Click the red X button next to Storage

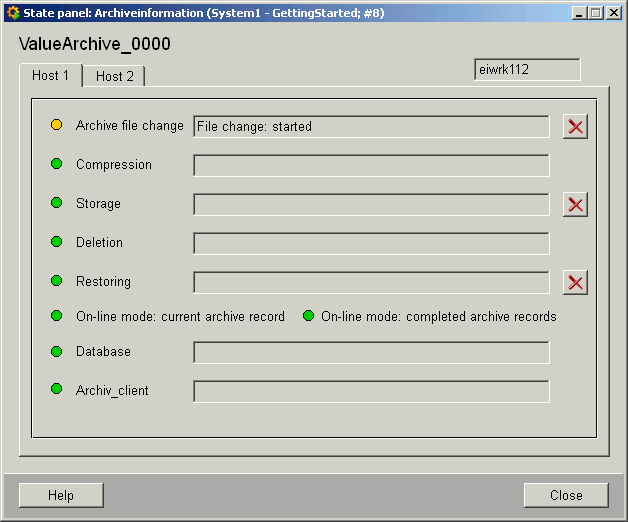tap(575, 204)
